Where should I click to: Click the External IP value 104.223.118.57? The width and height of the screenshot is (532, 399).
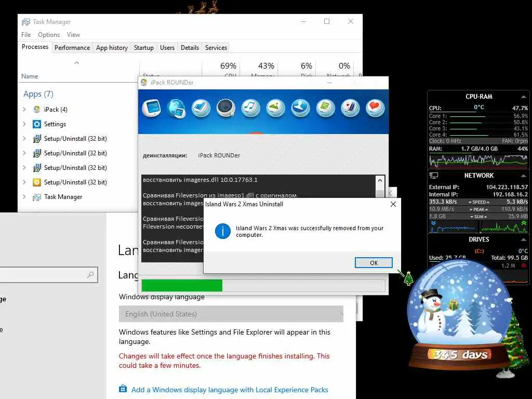click(x=507, y=187)
